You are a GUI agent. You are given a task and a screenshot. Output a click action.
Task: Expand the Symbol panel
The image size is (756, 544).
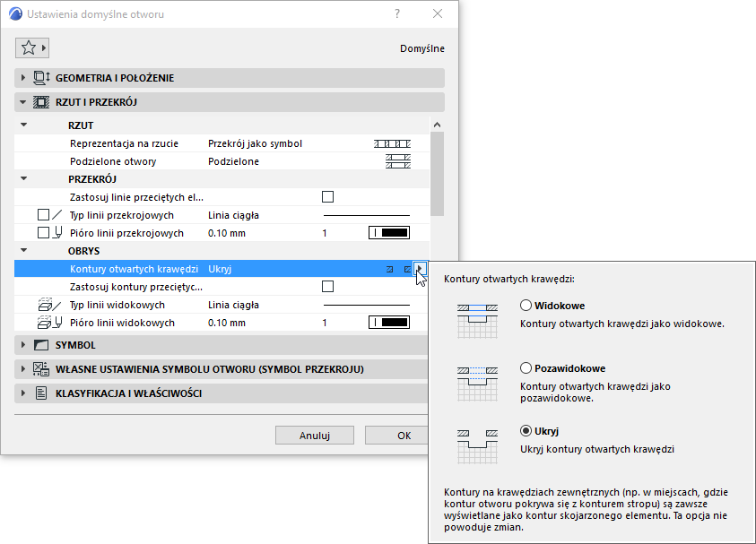(23, 345)
